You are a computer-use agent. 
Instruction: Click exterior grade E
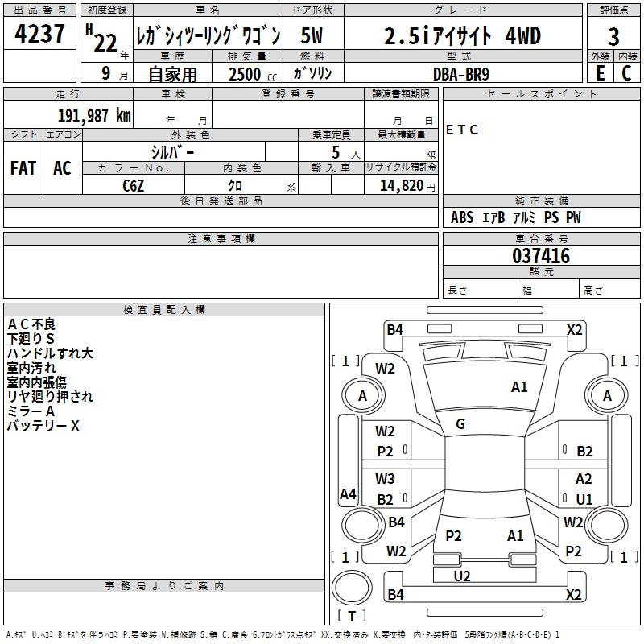click(601, 73)
